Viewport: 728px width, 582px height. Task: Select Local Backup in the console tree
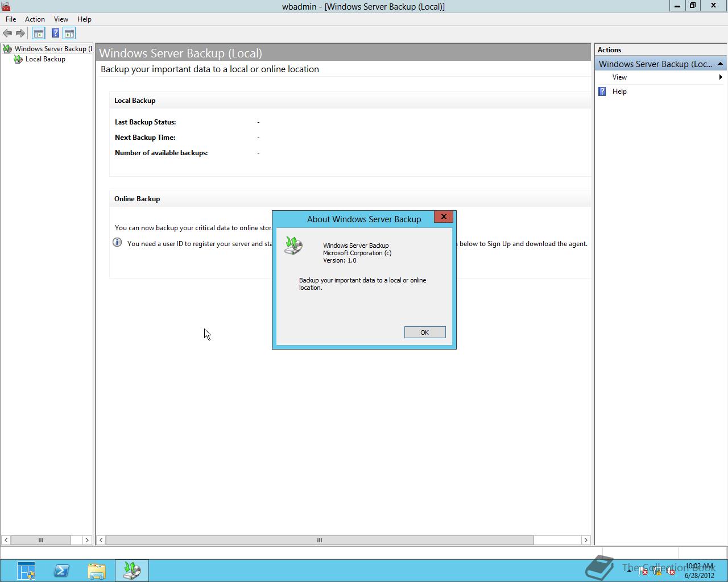(x=45, y=59)
